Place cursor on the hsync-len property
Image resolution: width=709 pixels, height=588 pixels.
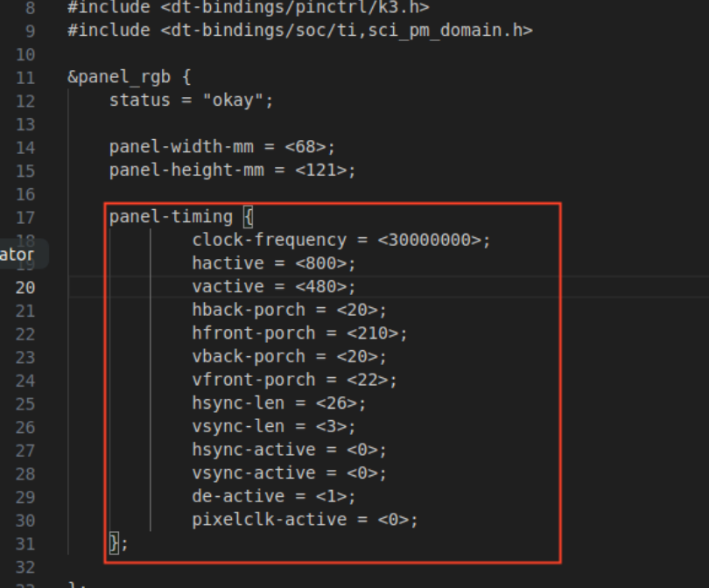[238, 403]
